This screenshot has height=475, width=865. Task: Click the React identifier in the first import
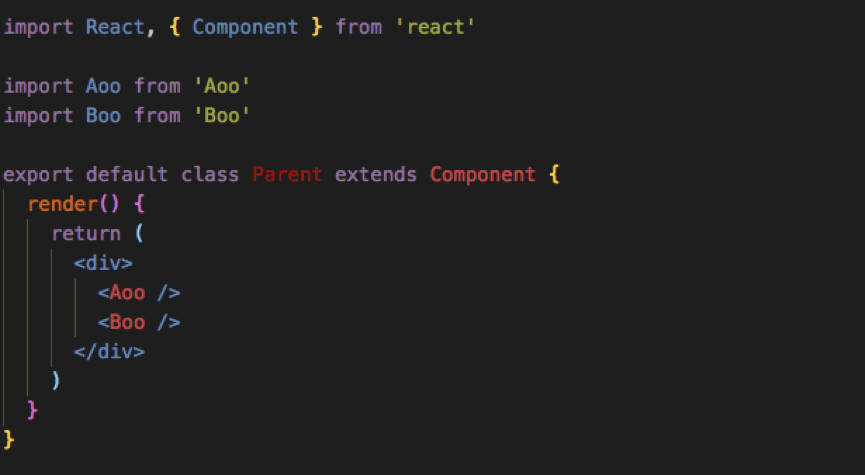click(x=114, y=27)
